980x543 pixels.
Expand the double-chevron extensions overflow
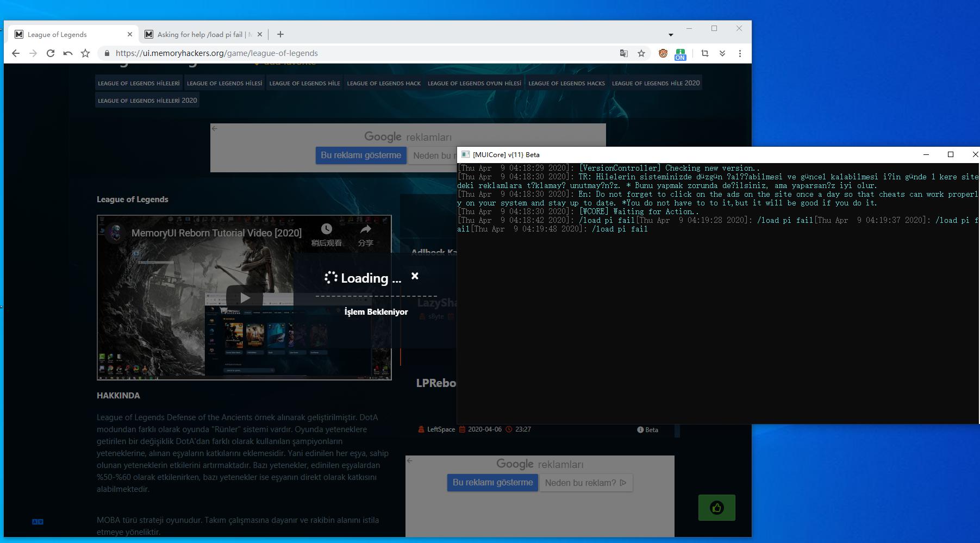[722, 53]
